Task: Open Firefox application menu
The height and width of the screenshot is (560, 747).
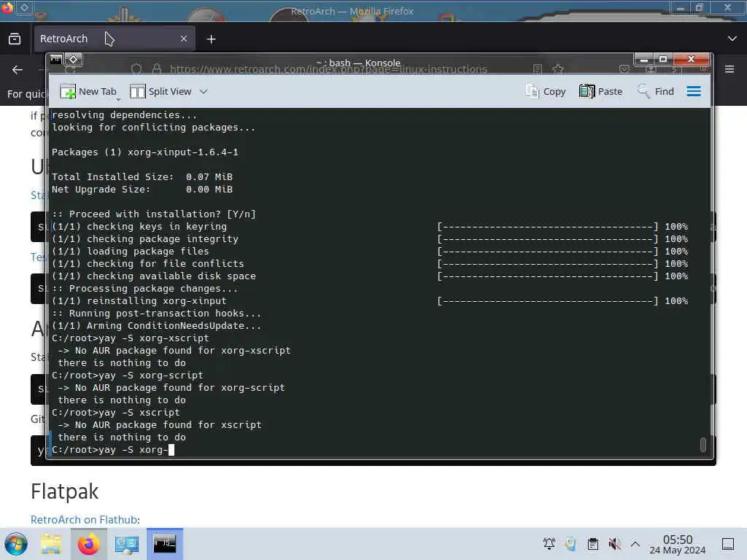Action: click(729, 69)
